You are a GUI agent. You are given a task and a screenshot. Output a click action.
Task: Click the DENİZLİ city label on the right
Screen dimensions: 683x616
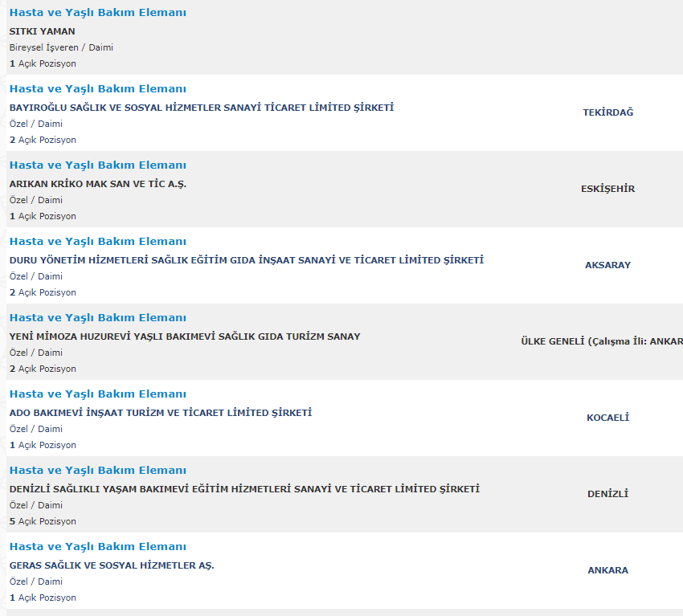[607, 494]
